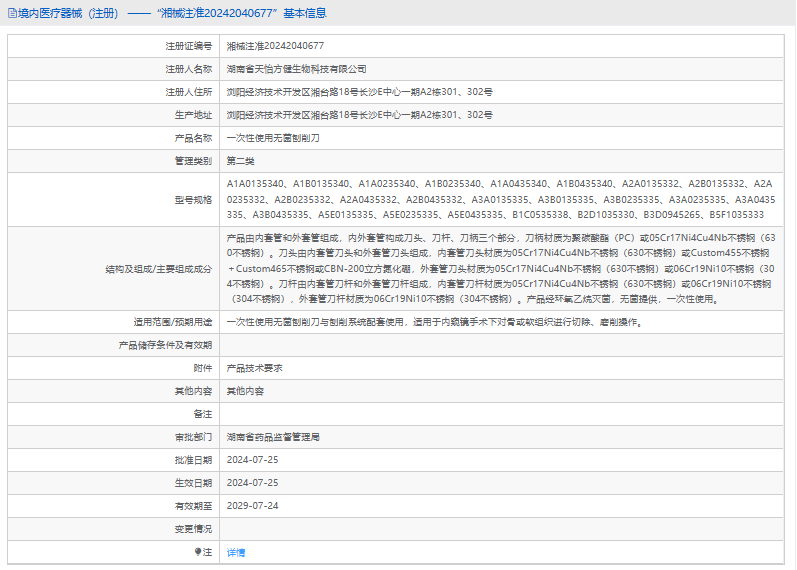Image resolution: width=797 pixels, height=570 pixels.
Task: Click the 2024-07-25 value in 生效日期 row
Action: (x=253, y=483)
